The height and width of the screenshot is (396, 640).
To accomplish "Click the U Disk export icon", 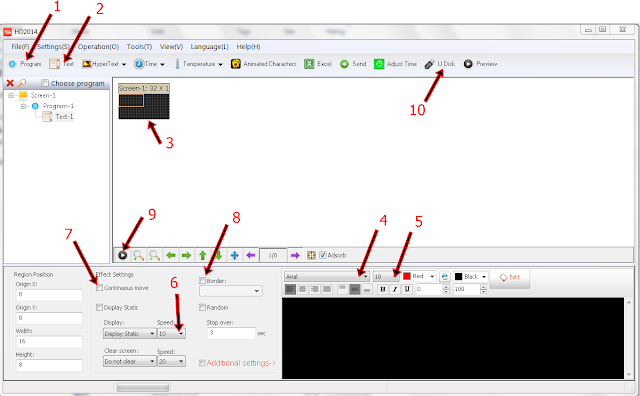I will pos(429,64).
